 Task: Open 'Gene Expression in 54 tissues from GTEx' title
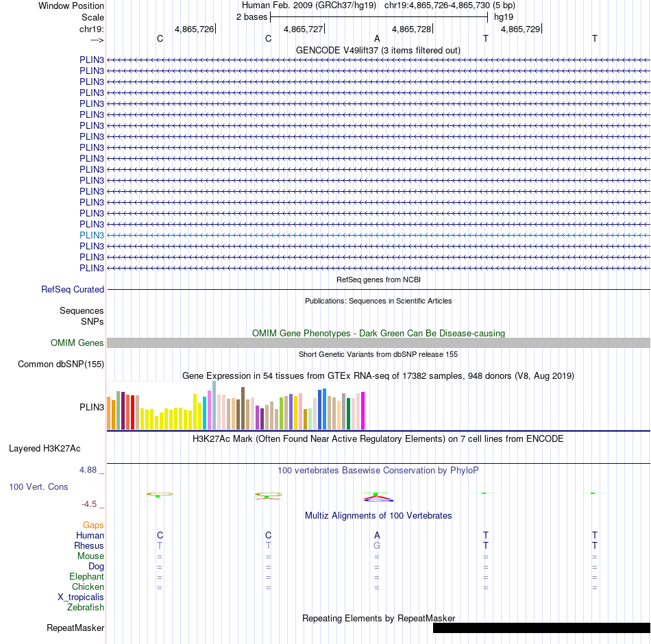378,375
